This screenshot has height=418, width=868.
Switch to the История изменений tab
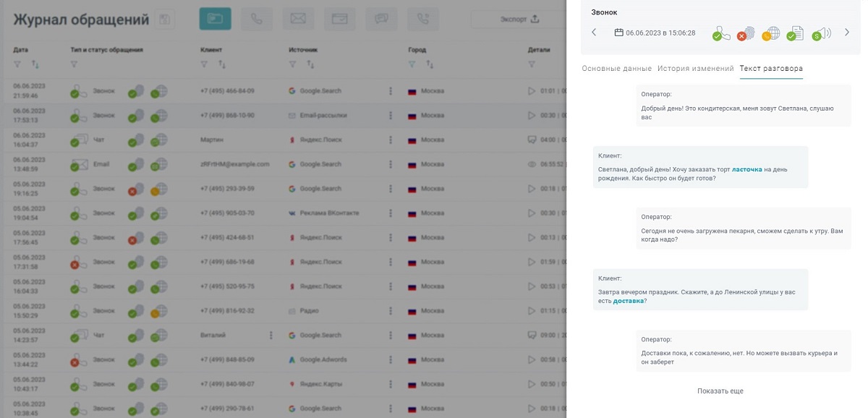(x=695, y=69)
